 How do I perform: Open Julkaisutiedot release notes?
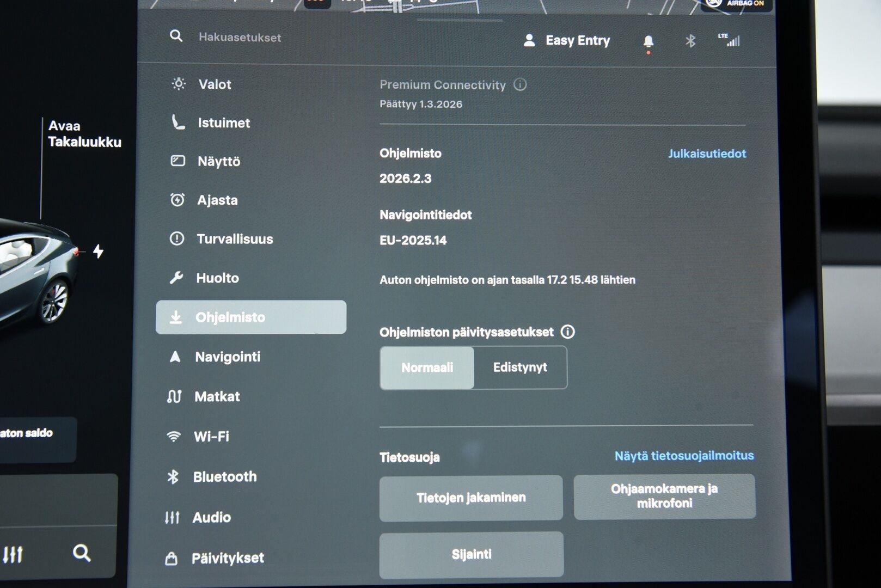[708, 154]
